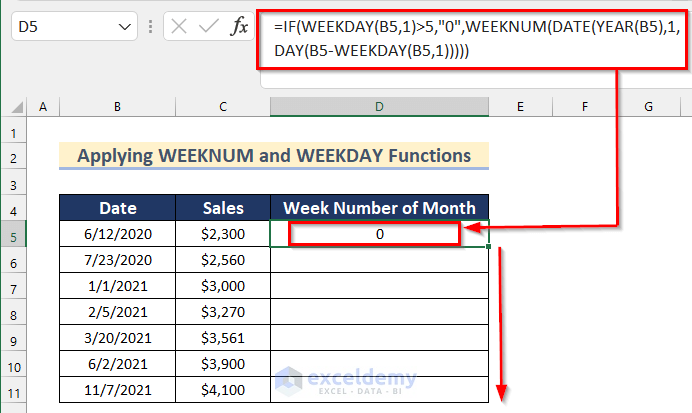Click the Cancel (X) formula icon
Viewport: 692px width, 413px height.
179,27
